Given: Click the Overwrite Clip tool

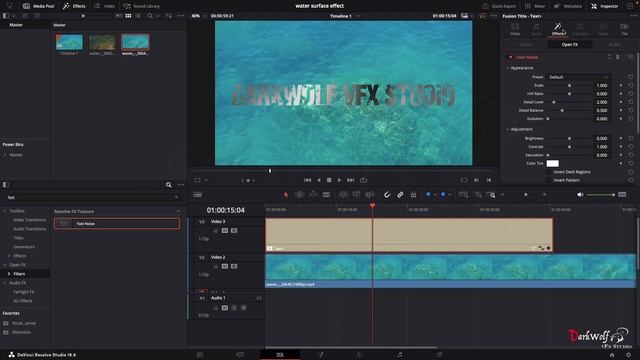Looking at the screenshot, I should point(356,195).
